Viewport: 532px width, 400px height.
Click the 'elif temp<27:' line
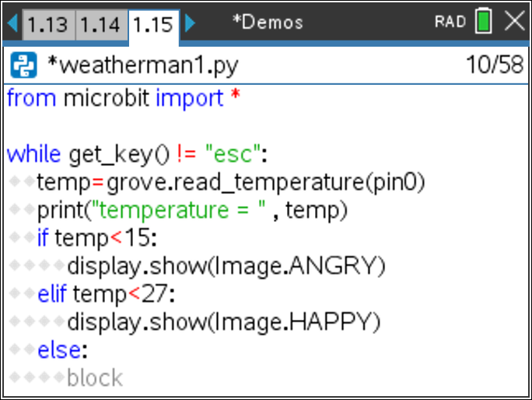point(107,294)
